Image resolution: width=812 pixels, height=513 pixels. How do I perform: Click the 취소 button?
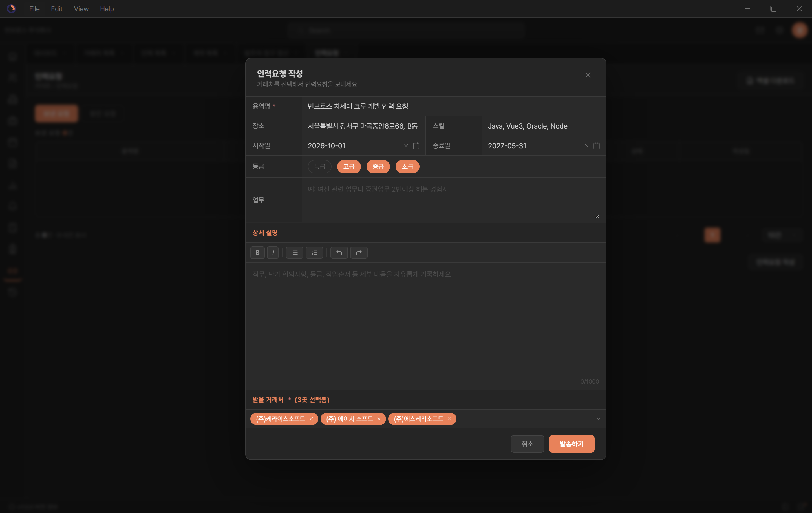[x=527, y=444]
